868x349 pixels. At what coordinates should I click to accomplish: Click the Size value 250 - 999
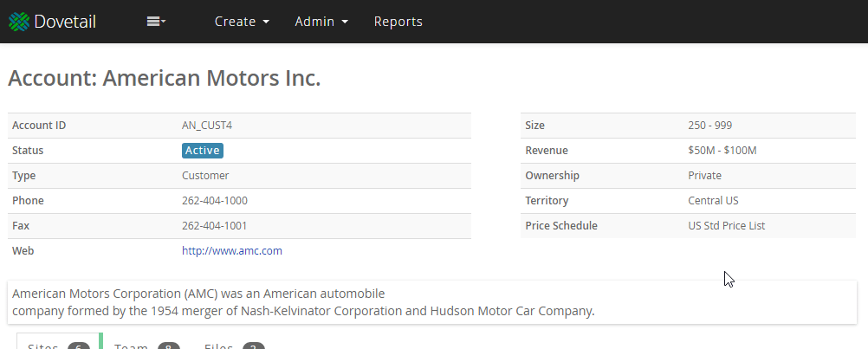709,126
